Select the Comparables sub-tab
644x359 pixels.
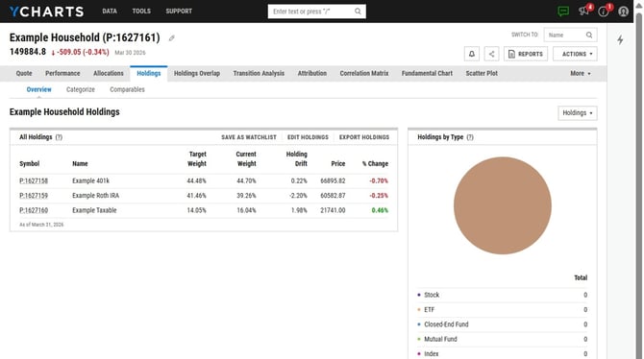point(127,89)
